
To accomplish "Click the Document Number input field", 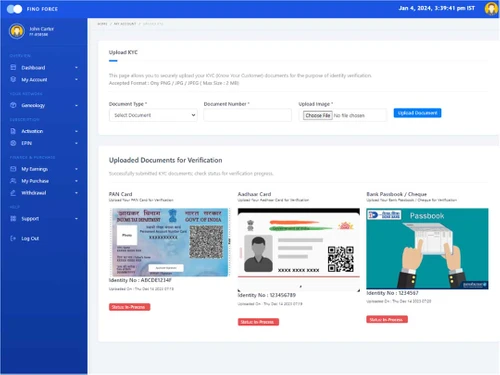I will click(x=247, y=115).
